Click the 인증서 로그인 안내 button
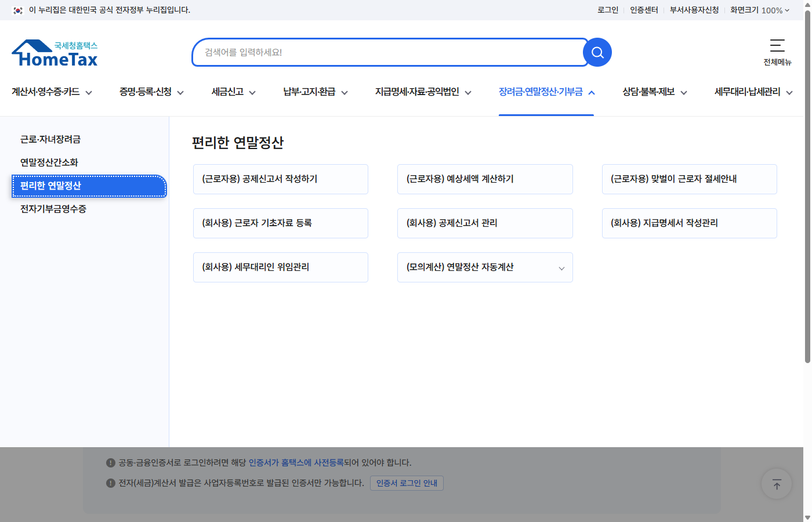The image size is (812, 522). (x=407, y=483)
